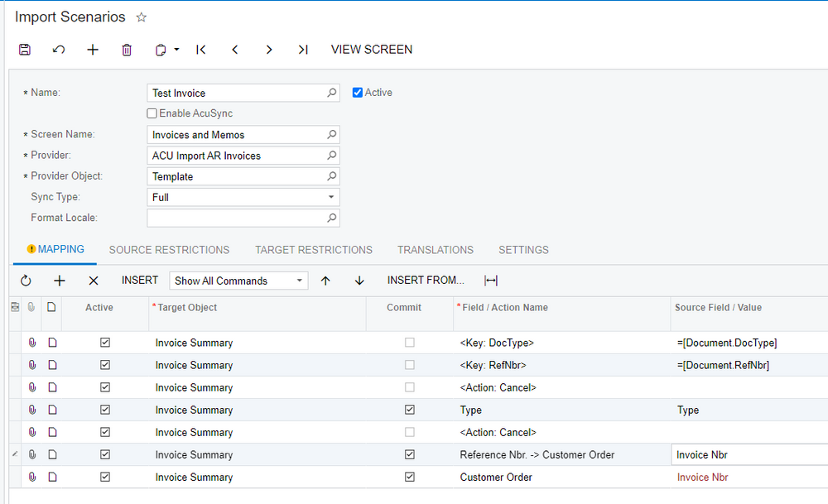The height and width of the screenshot is (504, 828).
Task: Expand the clipboard icon's dropdown arrow
Action: 177,50
